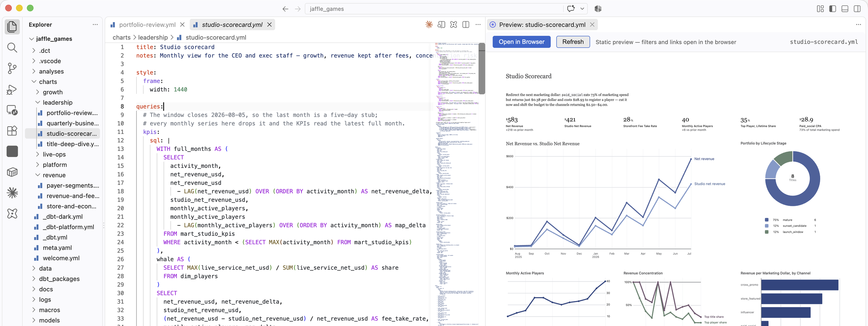Collapse the revenue folder
Screen dimensions: 868x326
[38, 175]
